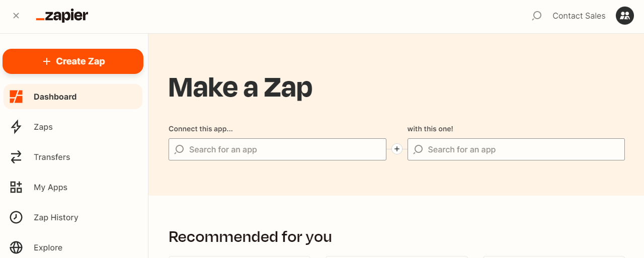The height and width of the screenshot is (258, 644).
Task: Click the Zapier logo
Action: coord(62,16)
